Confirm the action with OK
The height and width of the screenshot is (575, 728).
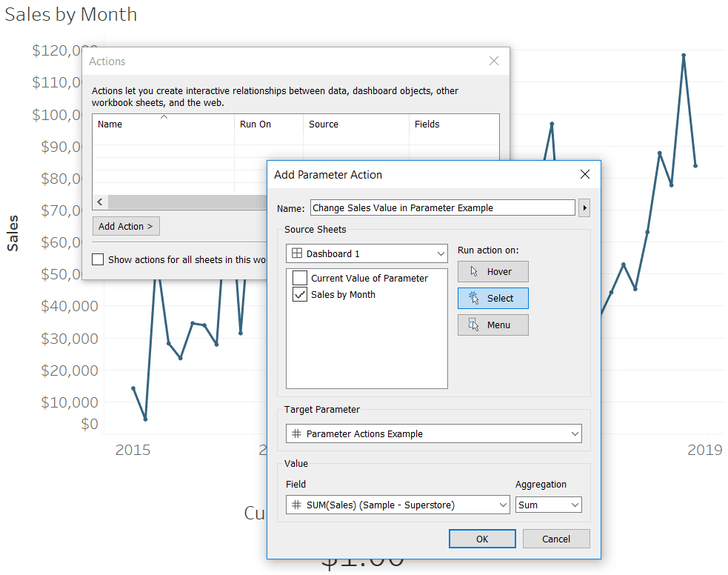pyautogui.click(x=482, y=539)
